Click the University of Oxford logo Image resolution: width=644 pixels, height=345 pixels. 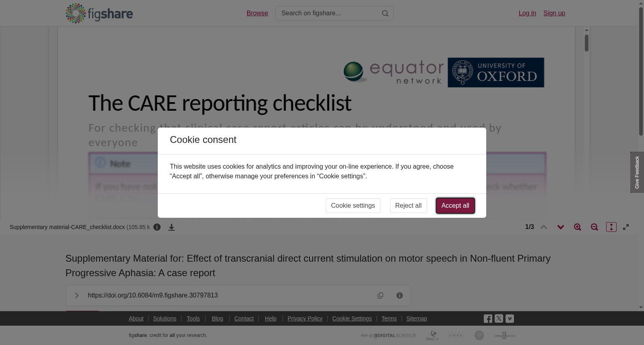(x=496, y=72)
